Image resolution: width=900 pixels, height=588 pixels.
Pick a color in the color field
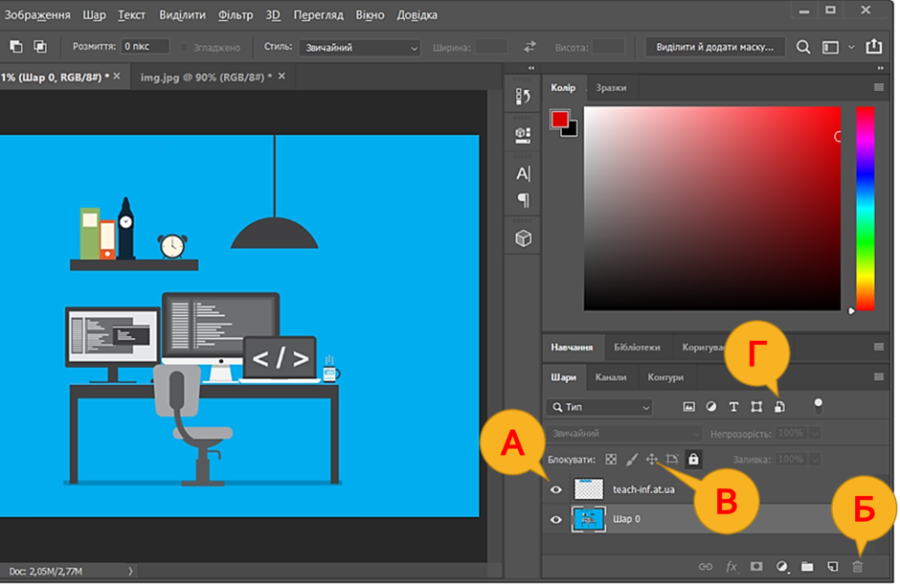[x=712, y=209]
